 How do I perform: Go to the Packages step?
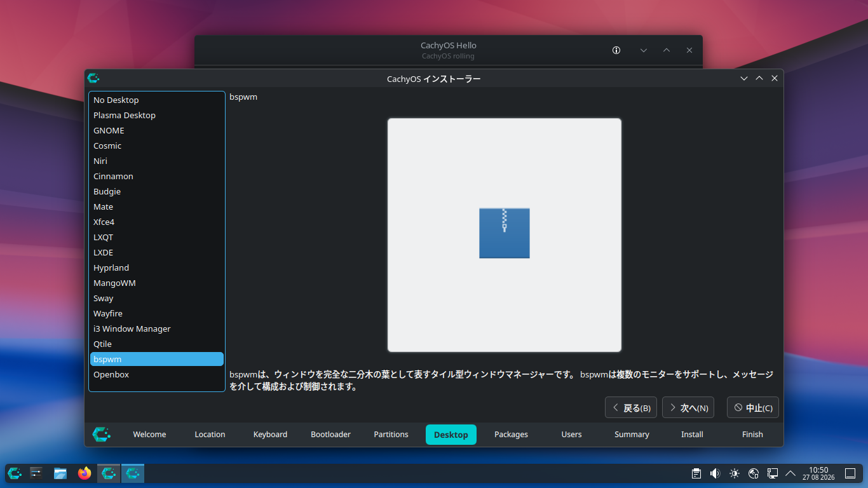[x=511, y=435]
